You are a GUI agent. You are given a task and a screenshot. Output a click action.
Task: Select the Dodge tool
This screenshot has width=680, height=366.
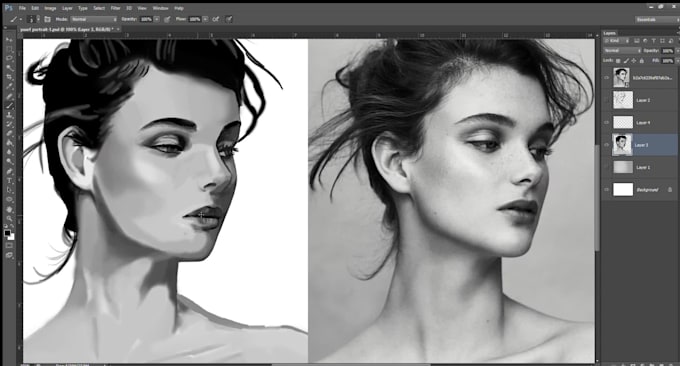(9, 162)
